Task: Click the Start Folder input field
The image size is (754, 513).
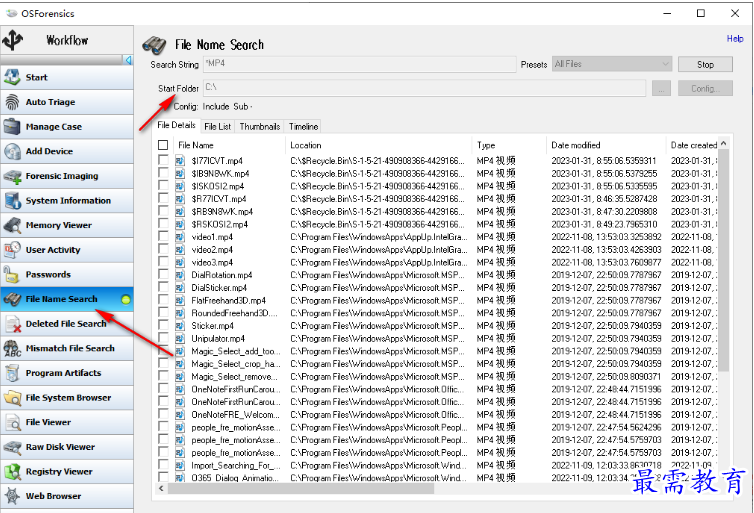Action: (425, 88)
